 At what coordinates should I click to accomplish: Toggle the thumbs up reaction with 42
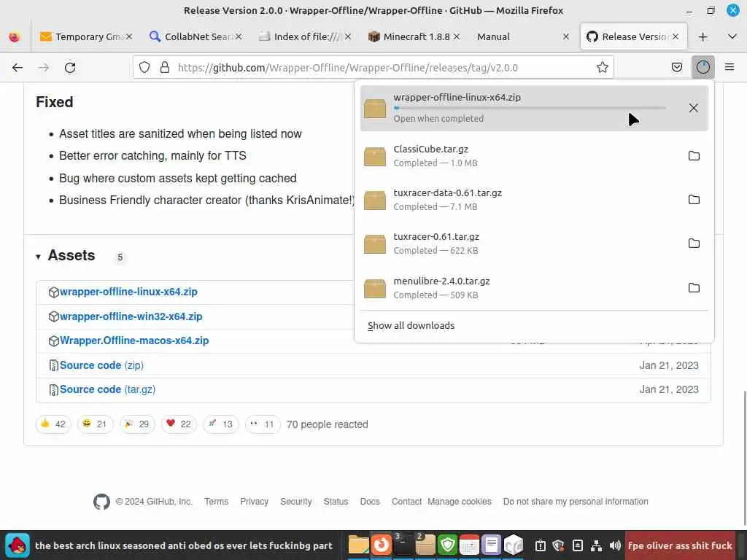53,424
